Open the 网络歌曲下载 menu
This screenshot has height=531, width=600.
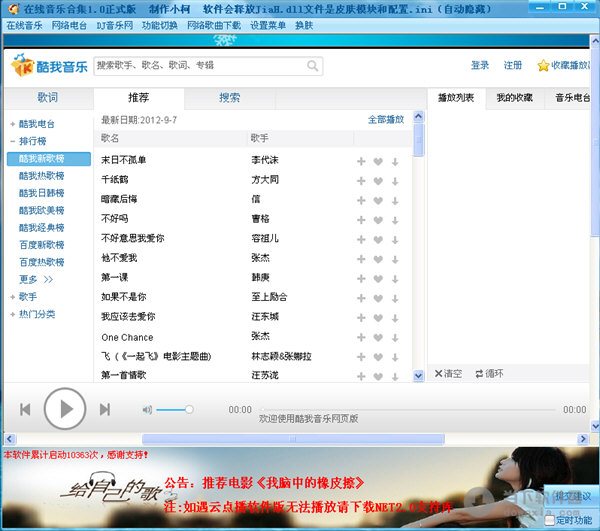coord(214,26)
